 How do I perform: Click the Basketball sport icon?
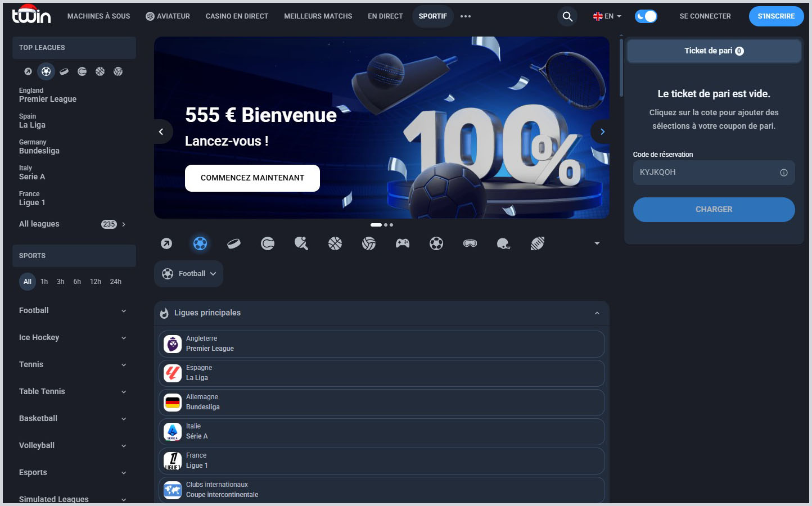[335, 243]
